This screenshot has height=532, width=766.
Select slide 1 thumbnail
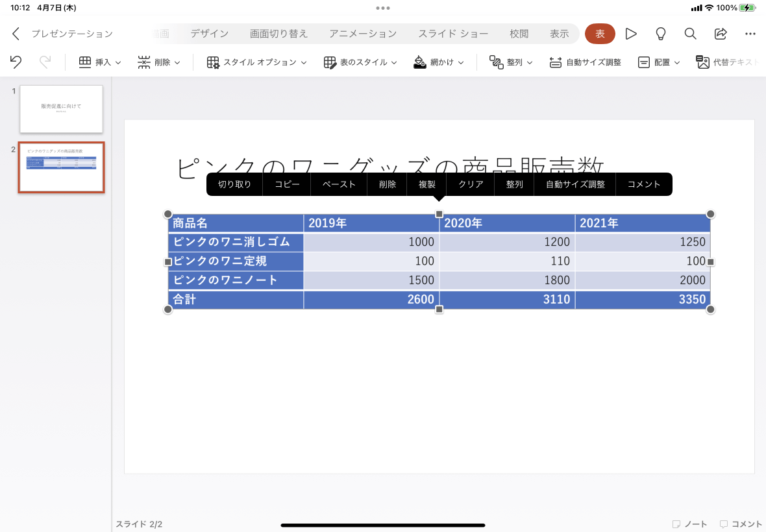point(61,109)
